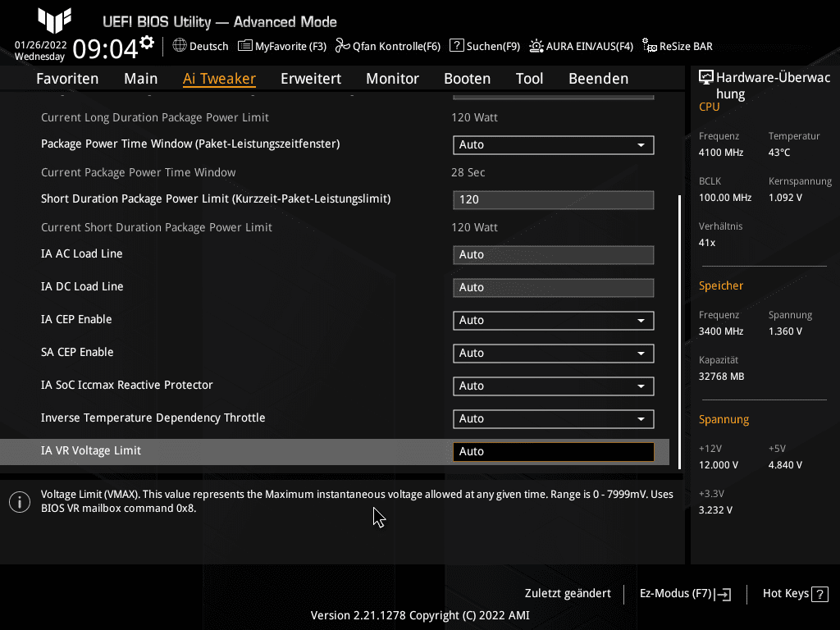The height and width of the screenshot is (630, 840).
Task: Click +3.3V 3.232 V reading
Action: point(715,510)
